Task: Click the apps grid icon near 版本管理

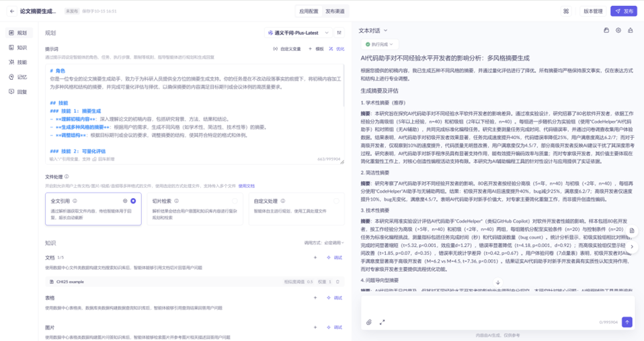Action: coord(566,11)
